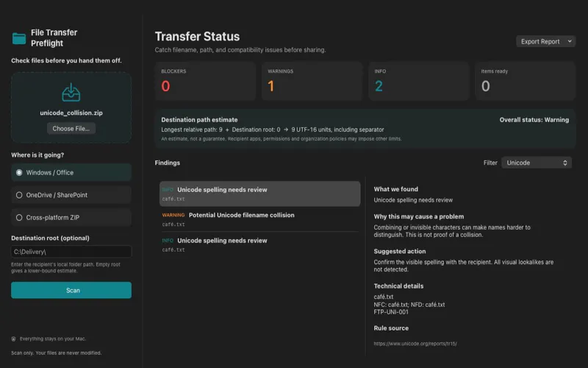Open the unicode.org tr15 rule source link
This screenshot has height=368, width=588.
[x=415, y=344]
